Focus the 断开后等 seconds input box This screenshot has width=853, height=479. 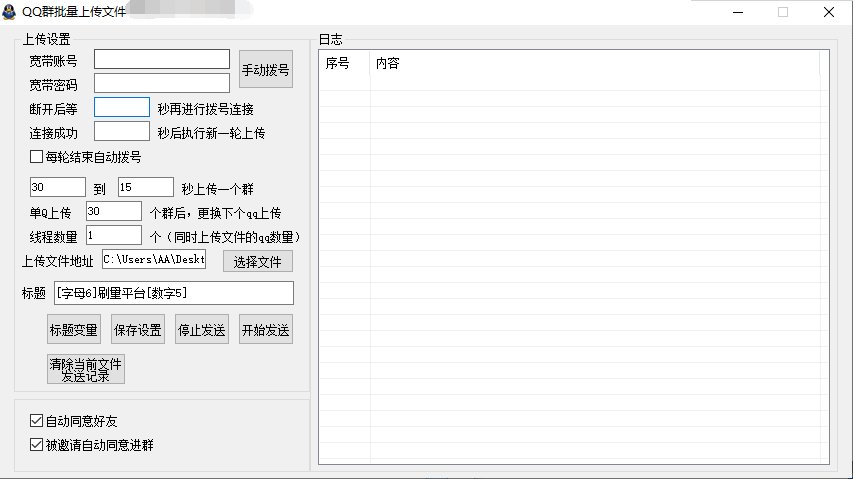pyautogui.click(x=122, y=107)
